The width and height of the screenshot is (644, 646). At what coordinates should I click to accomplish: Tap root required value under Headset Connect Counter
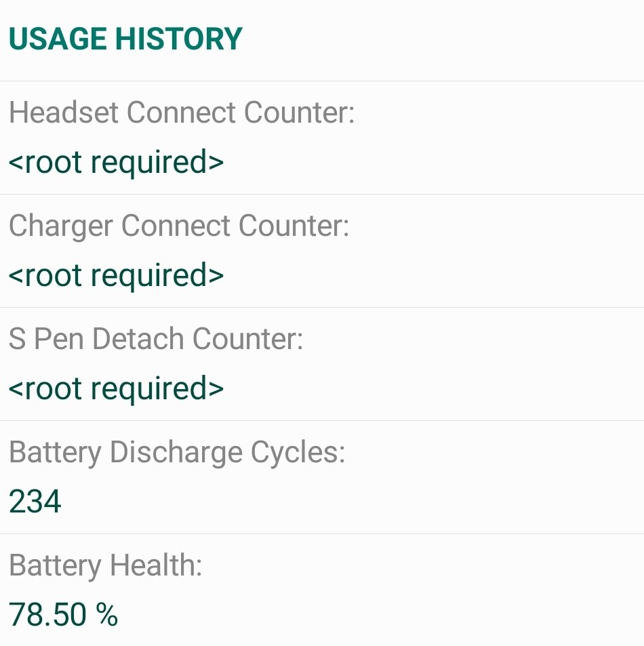click(116, 163)
